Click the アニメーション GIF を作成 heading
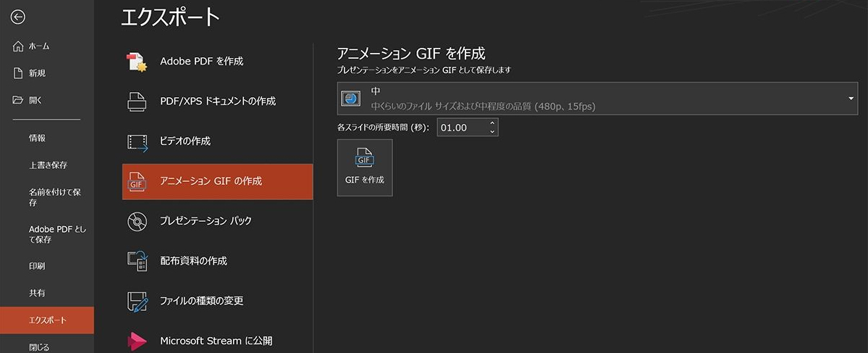868x353 pixels. point(410,54)
